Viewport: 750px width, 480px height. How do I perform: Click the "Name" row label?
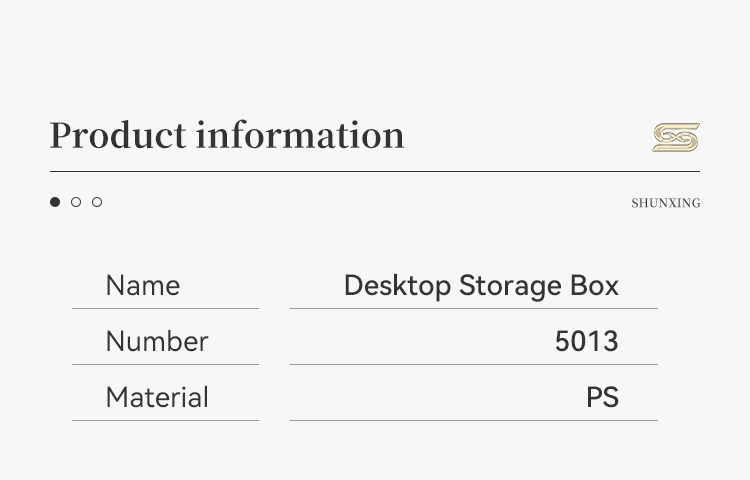tap(143, 286)
